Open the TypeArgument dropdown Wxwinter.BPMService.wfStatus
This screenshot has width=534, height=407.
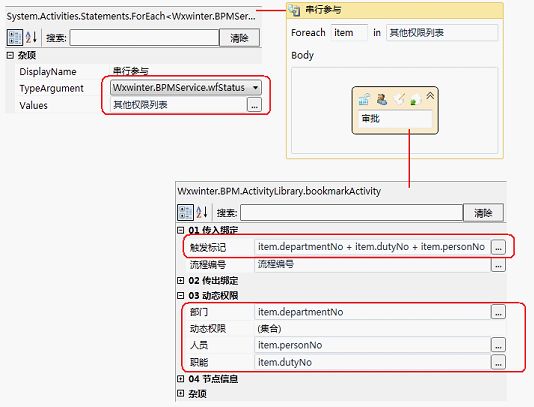click(x=186, y=88)
